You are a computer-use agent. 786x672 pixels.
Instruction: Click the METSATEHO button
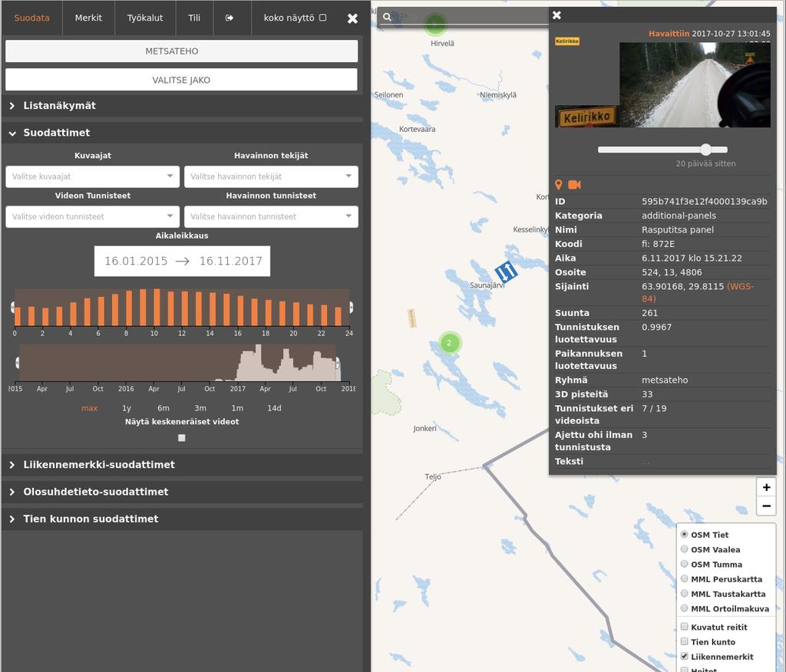[x=181, y=51]
